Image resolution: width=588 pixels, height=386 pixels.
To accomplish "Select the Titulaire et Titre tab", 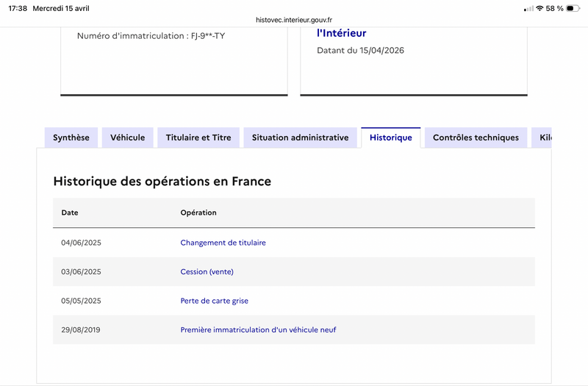I will [198, 137].
